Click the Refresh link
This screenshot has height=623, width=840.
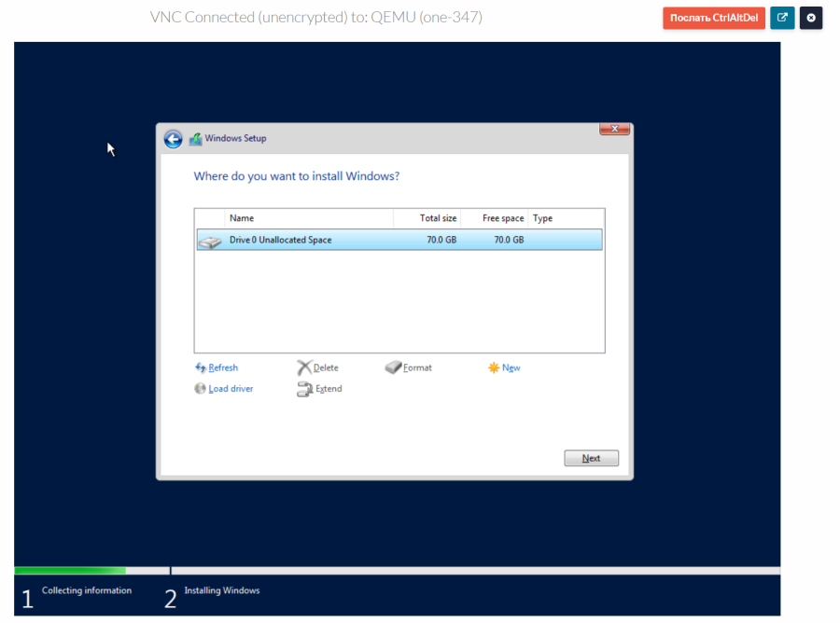coord(223,367)
